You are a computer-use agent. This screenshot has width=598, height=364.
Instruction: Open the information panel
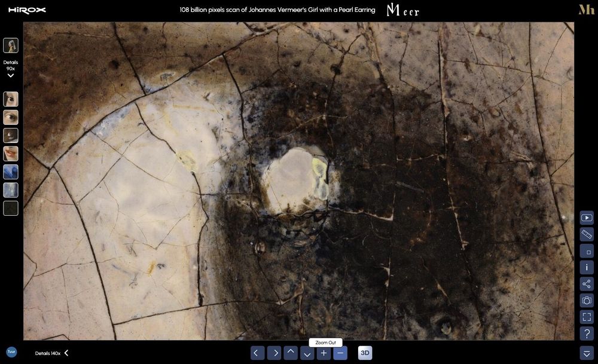[x=587, y=268]
